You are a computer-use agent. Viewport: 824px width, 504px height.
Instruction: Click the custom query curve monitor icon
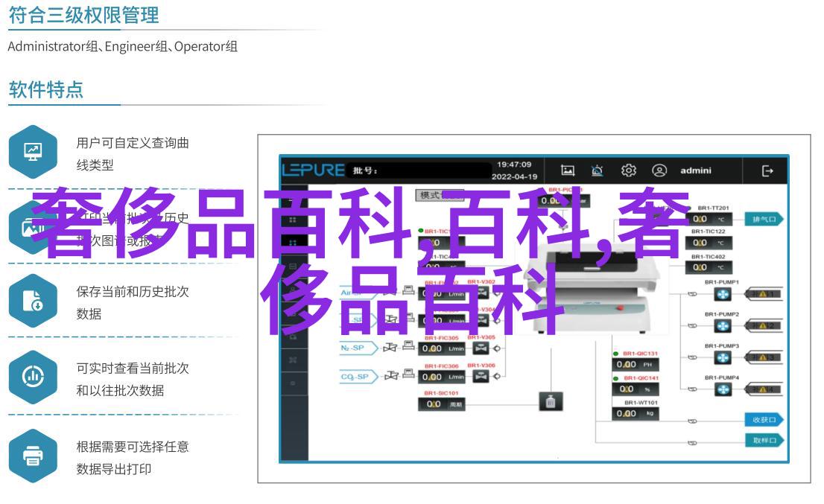pyautogui.click(x=33, y=152)
